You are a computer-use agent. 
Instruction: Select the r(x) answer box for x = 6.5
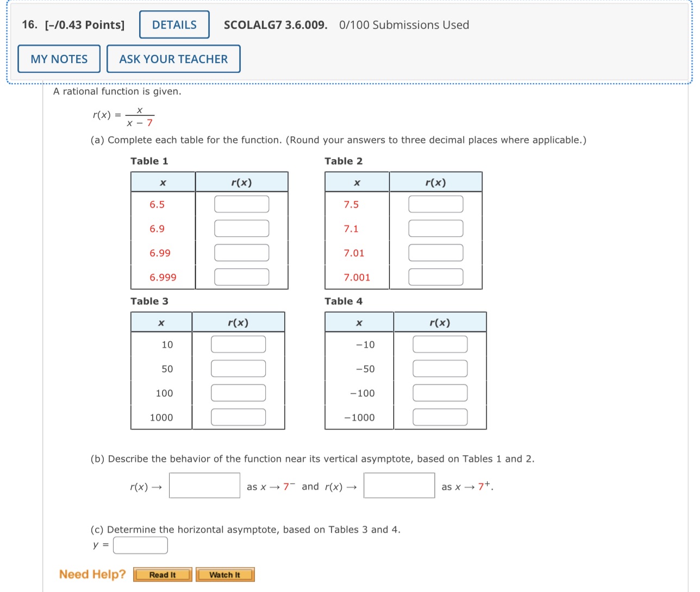(x=242, y=204)
